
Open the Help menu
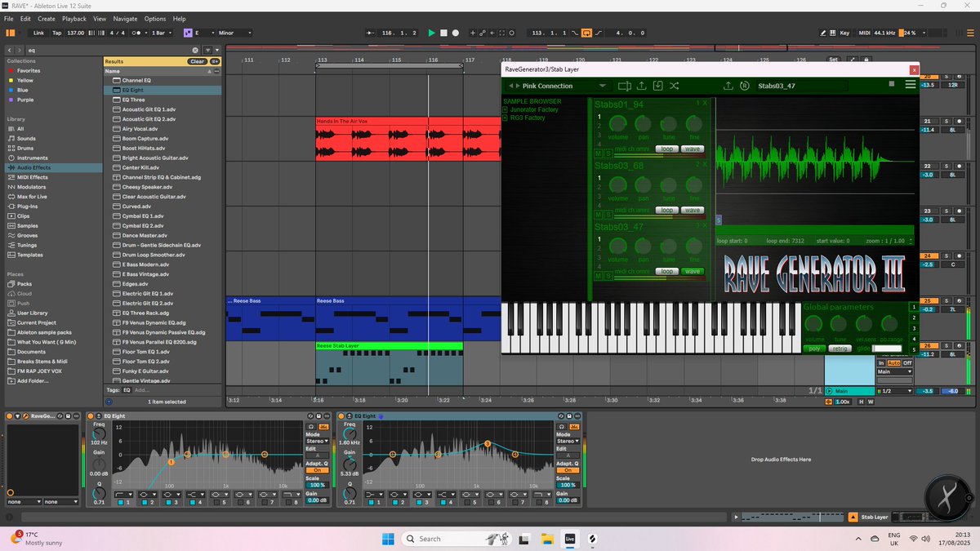click(x=179, y=18)
